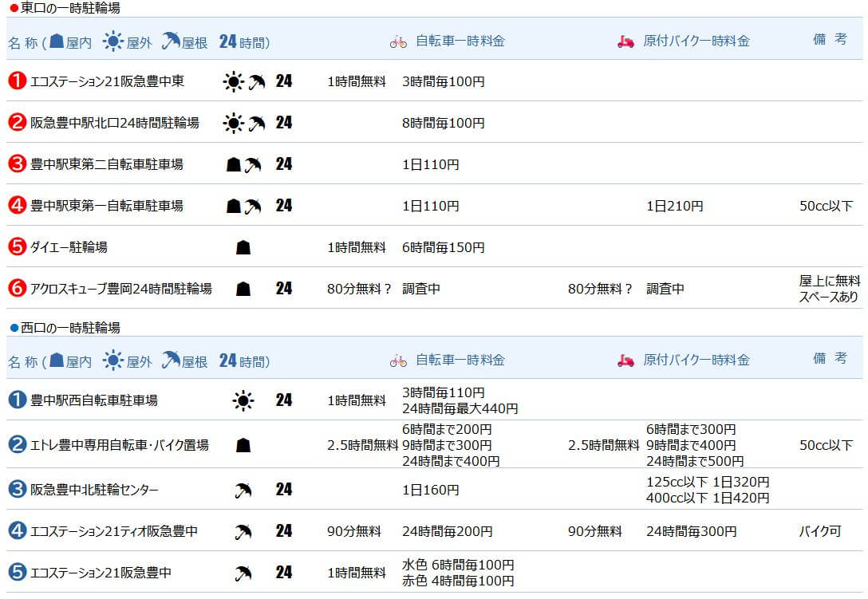
Task: Click the umbrella icon in 豊中駅東第二自転車駐車場 row
Action: coord(253,164)
